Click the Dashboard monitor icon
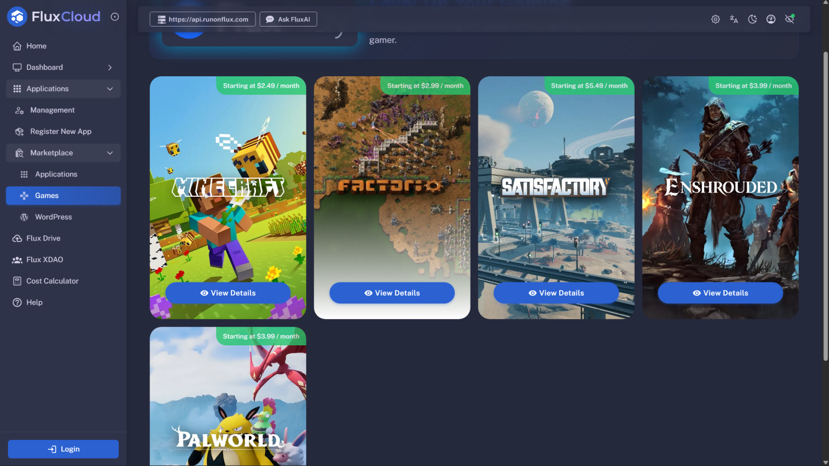Image resolution: width=829 pixels, height=466 pixels. (17, 68)
